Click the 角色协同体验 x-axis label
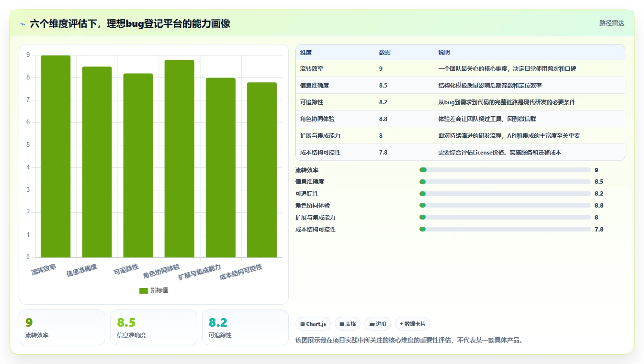 (x=161, y=271)
